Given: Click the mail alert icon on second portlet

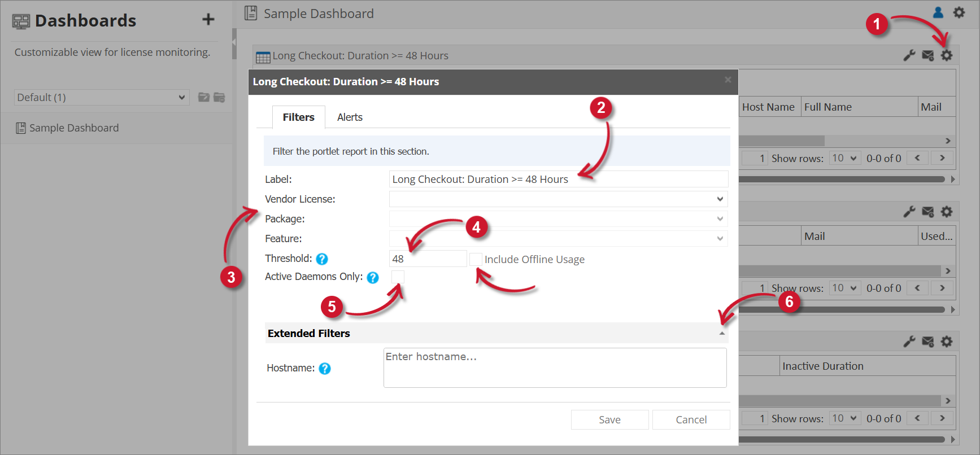Looking at the screenshot, I should (x=928, y=212).
